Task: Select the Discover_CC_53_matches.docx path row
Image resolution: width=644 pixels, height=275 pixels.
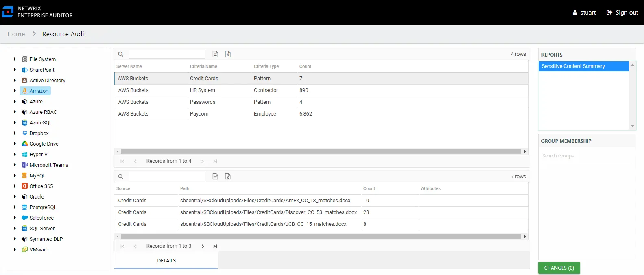Action: click(x=321, y=212)
